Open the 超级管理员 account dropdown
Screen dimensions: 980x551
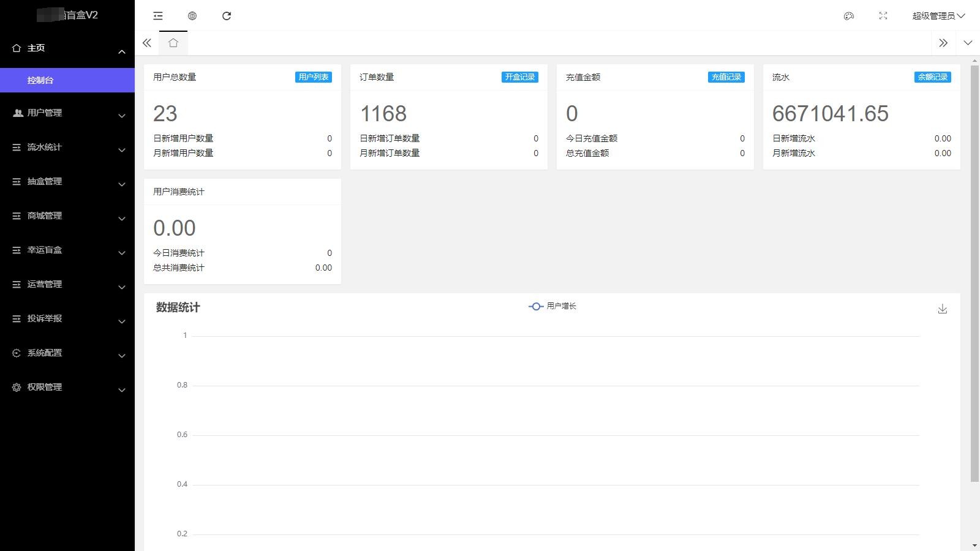coord(938,16)
